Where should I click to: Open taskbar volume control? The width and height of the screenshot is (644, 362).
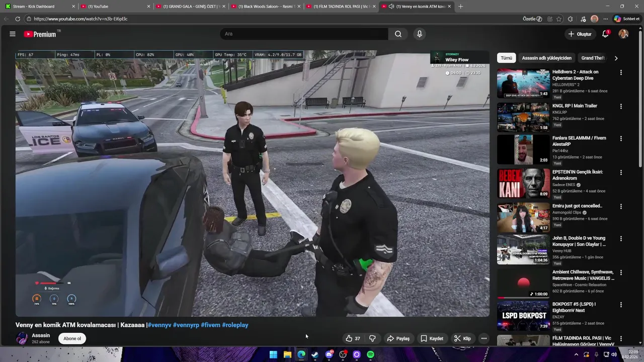tap(614, 354)
